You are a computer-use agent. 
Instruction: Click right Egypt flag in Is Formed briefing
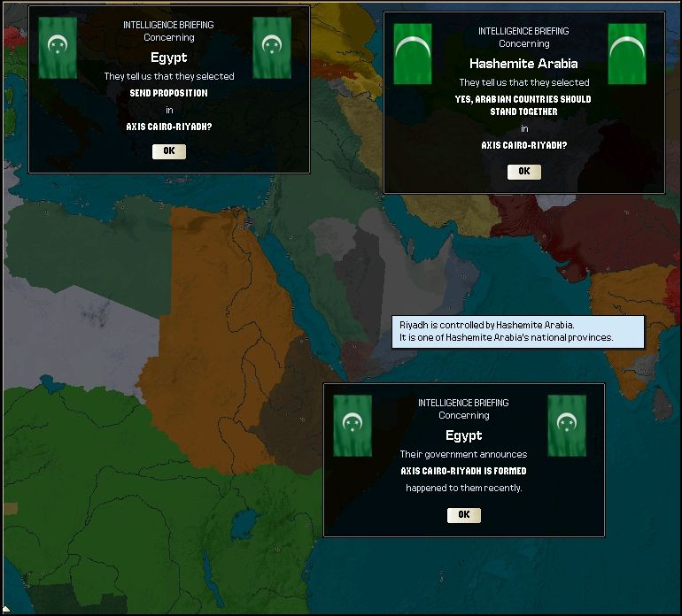567,426
